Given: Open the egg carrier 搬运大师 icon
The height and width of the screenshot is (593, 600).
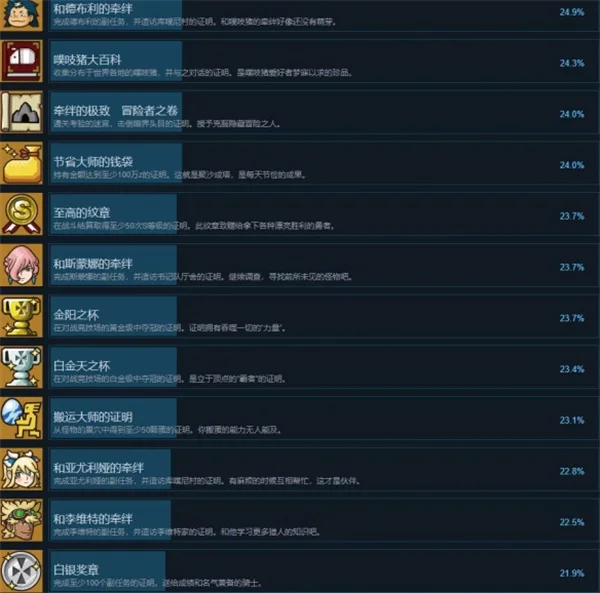Looking at the screenshot, I should tap(21, 418).
